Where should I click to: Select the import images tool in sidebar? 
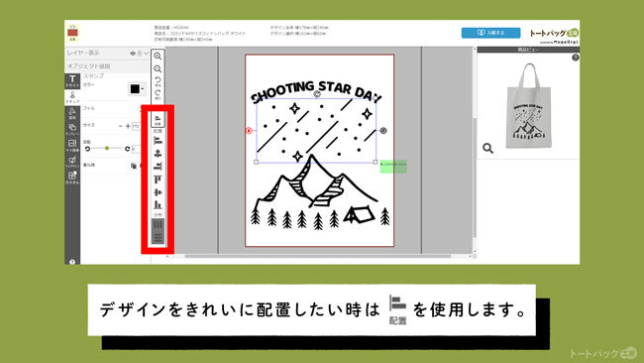click(72, 130)
